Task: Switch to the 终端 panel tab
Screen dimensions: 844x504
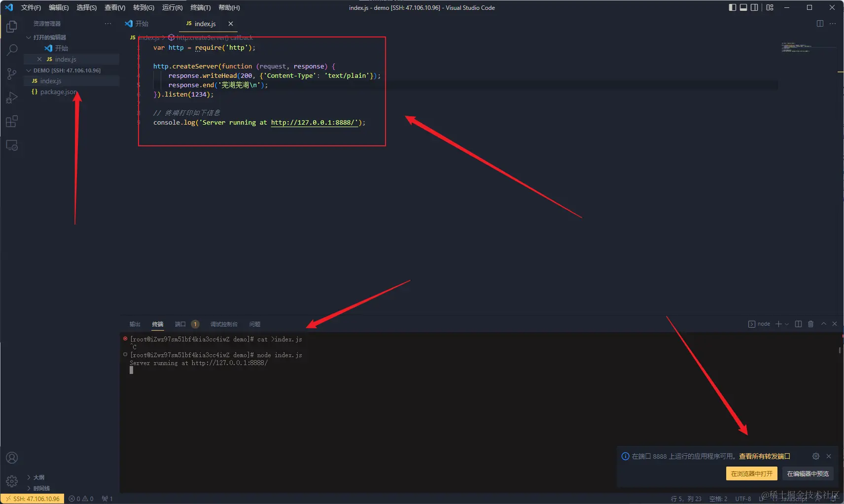Action: pos(158,324)
